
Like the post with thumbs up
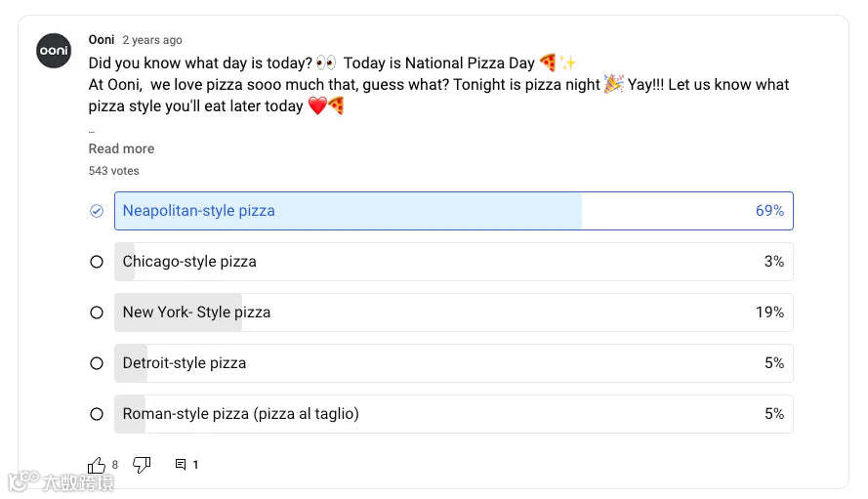[x=97, y=465]
